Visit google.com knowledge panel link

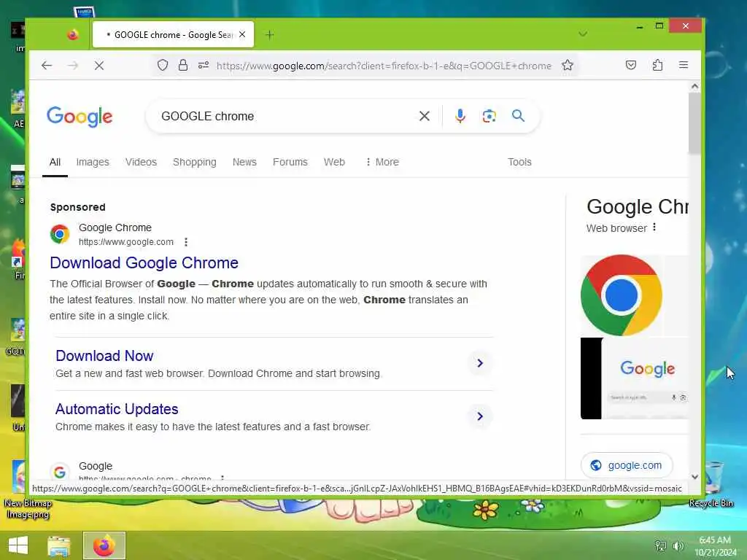click(627, 465)
